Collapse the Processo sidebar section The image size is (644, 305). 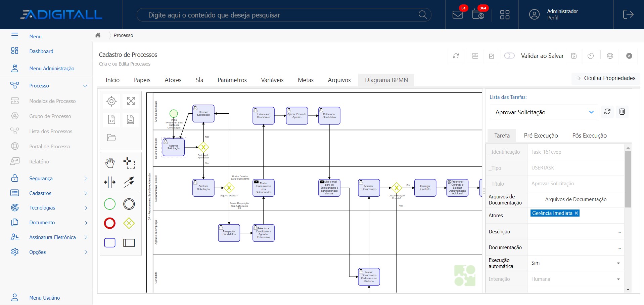point(85,86)
